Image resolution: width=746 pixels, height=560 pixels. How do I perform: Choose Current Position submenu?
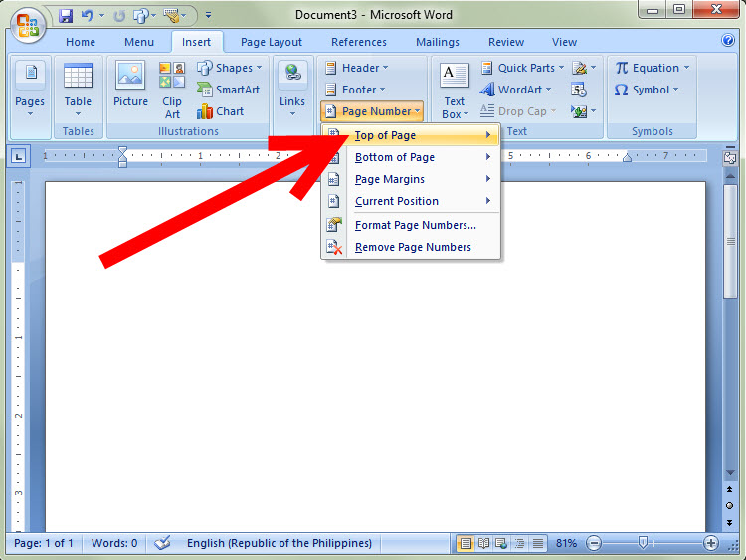(x=411, y=201)
